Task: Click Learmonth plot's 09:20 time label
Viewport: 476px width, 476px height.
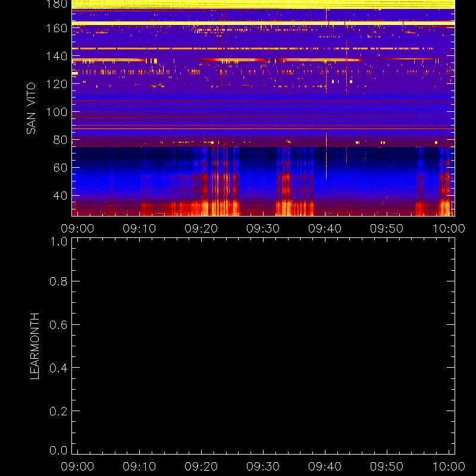Action: (x=201, y=466)
